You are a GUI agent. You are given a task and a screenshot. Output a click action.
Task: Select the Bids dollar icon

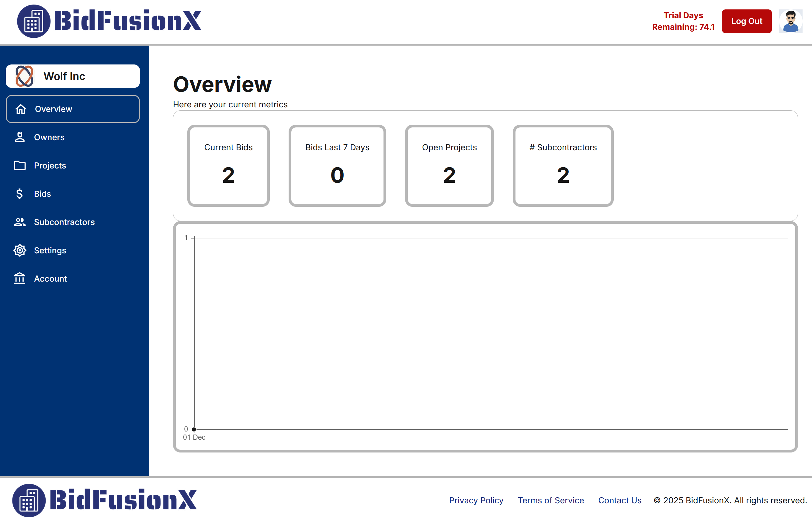click(19, 193)
